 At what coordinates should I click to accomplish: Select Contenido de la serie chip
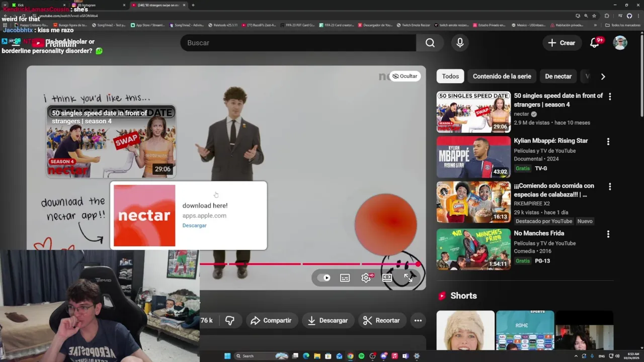pos(502,76)
